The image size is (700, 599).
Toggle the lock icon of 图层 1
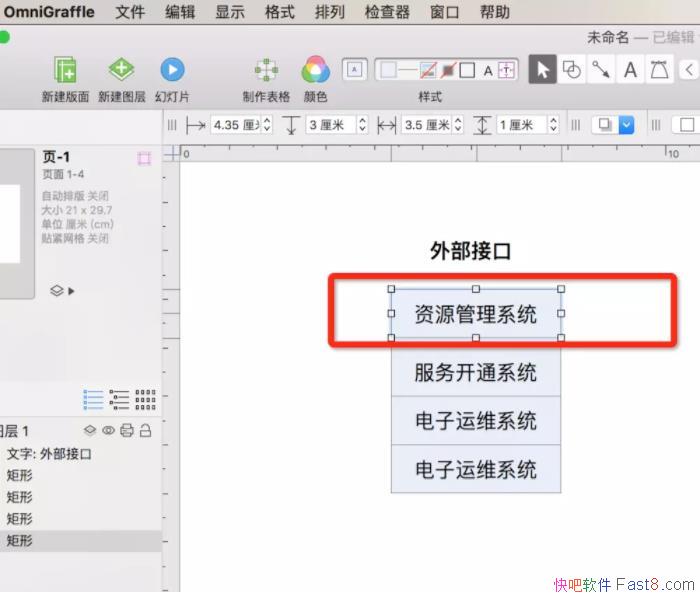tap(146, 430)
